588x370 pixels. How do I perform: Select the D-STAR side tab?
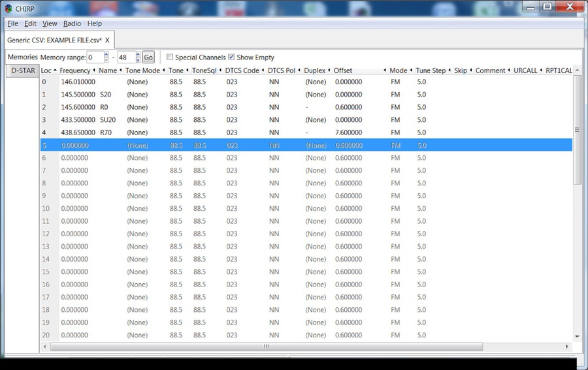[23, 70]
